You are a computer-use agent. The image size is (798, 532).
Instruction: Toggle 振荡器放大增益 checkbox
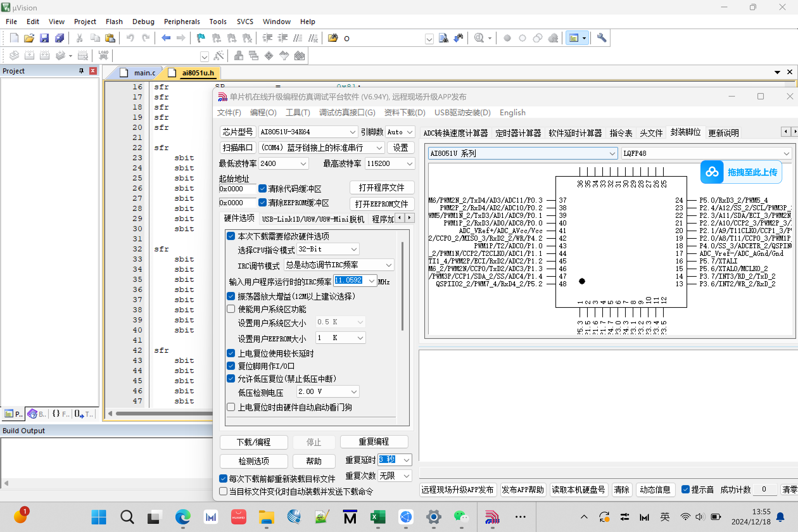(x=231, y=296)
